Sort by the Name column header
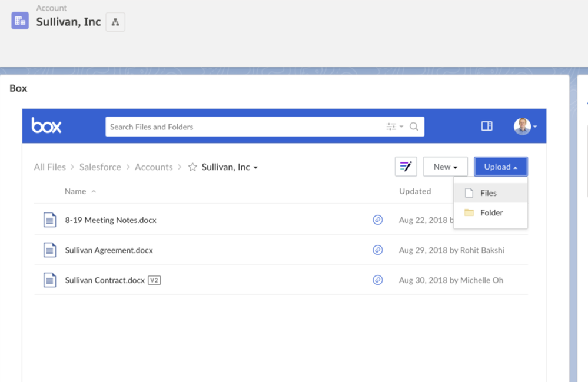The height and width of the screenshot is (382, 588). pos(75,191)
